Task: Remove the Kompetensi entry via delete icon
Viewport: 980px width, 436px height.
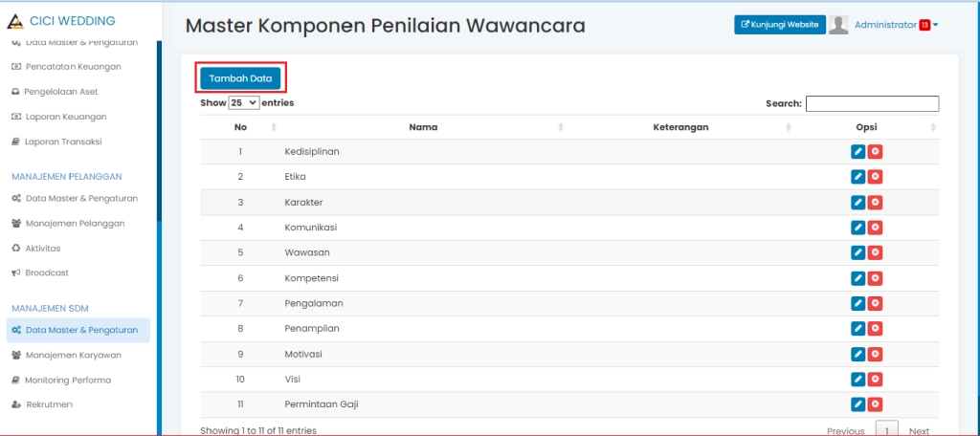Action: coord(875,278)
